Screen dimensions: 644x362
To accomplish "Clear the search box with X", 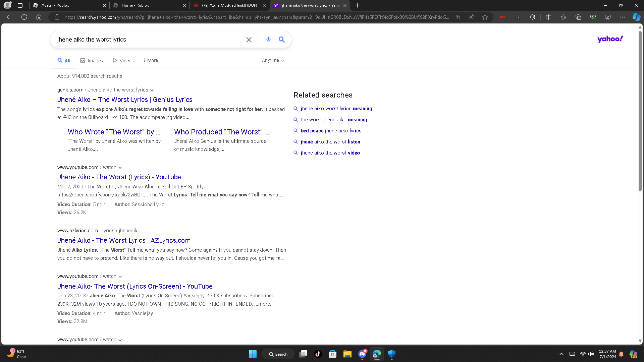I will point(249,40).
